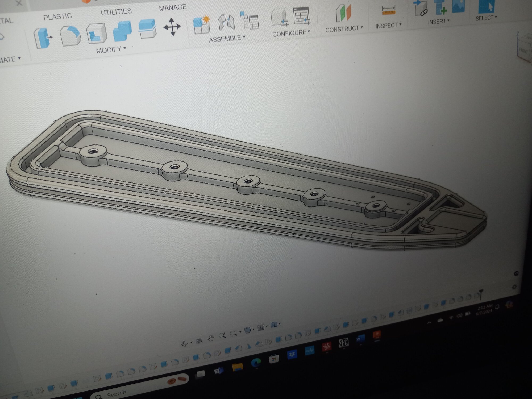Switch to the PLASTIC tab
The height and width of the screenshot is (399, 532).
[x=57, y=17]
